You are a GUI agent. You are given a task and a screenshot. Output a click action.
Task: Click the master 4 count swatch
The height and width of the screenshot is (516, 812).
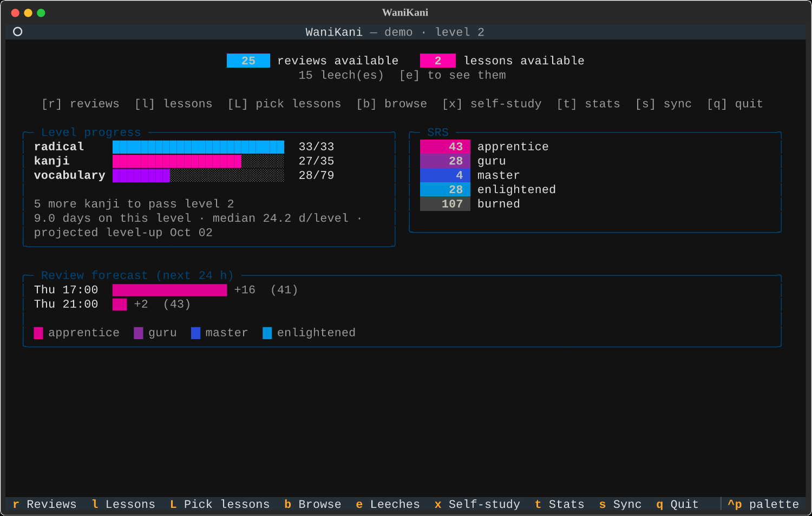pos(445,175)
